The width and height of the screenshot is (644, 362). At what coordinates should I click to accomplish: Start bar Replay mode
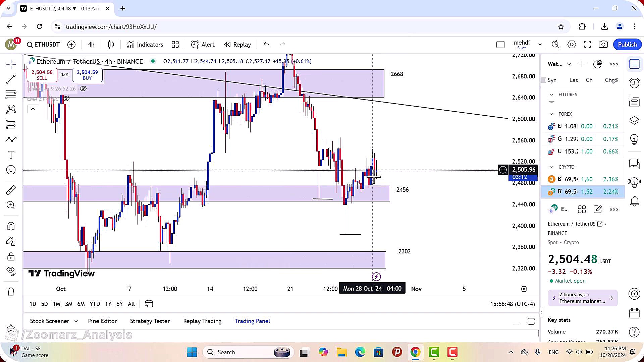237,45
